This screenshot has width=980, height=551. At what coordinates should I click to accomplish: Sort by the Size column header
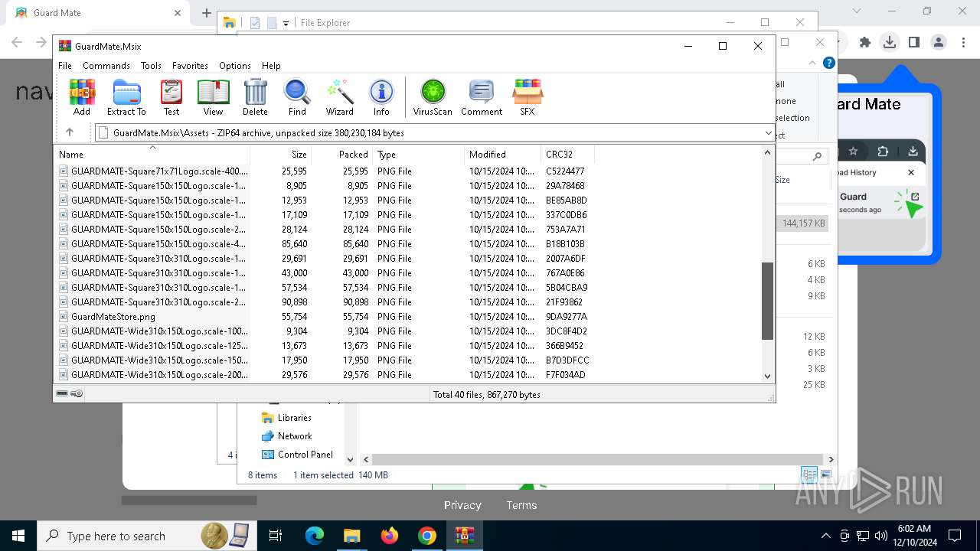280,155
